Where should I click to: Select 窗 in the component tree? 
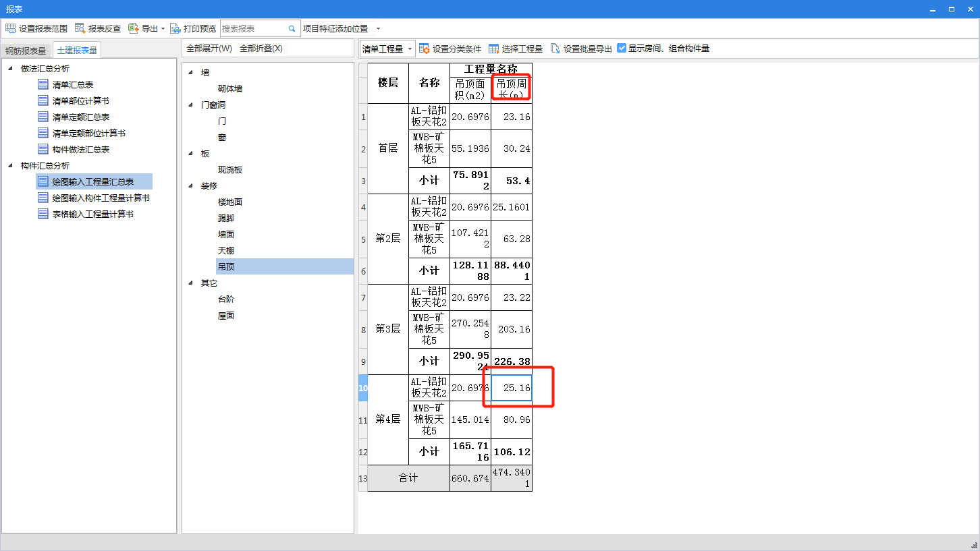click(222, 137)
